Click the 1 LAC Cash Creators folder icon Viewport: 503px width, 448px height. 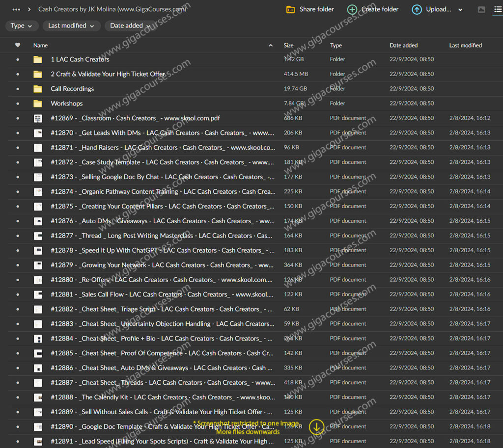[x=38, y=59]
